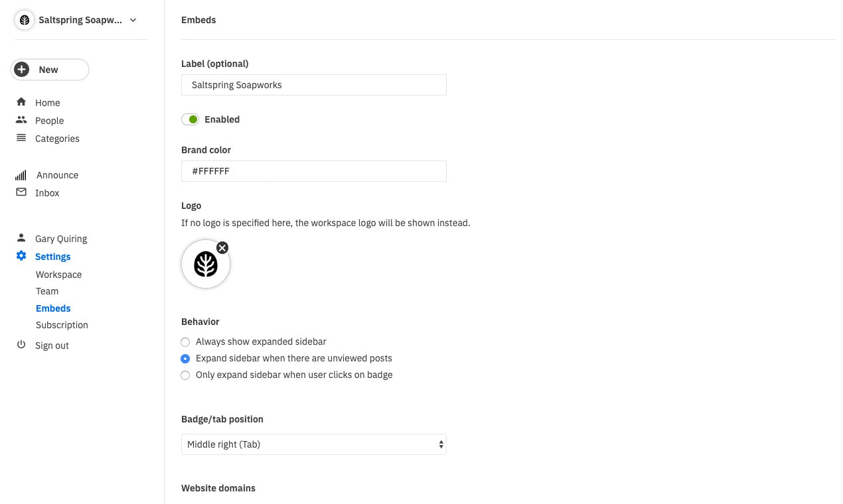843x504 pixels.
Task: Open the Badge/tab position dropdown
Action: [x=314, y=444]
